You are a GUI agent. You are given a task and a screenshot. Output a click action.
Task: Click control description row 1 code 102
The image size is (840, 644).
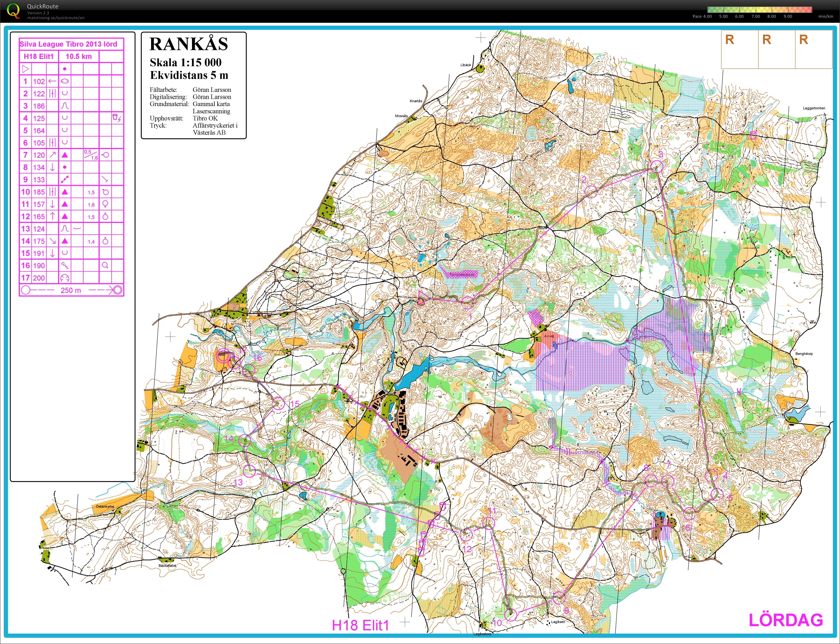[x=39, y=81]
